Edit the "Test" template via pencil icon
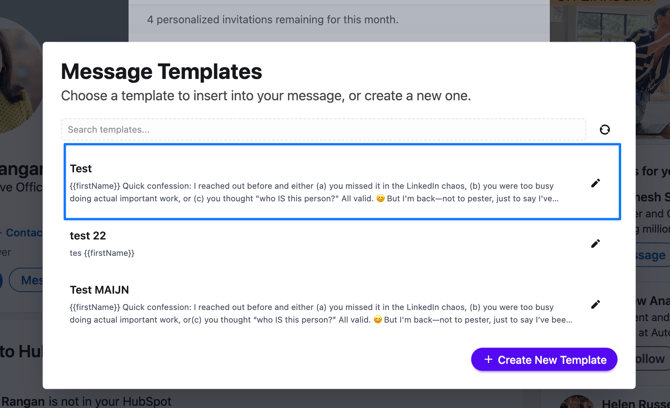Viewport: 670px width, 408px height. 595,183
